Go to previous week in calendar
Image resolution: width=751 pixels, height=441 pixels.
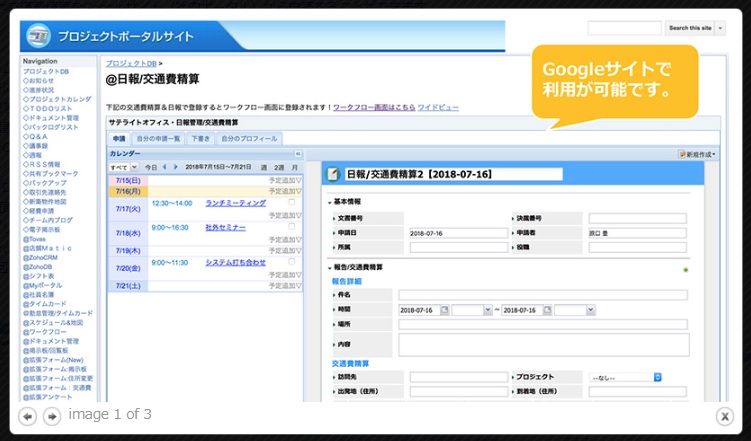click(x=165, y=167)
